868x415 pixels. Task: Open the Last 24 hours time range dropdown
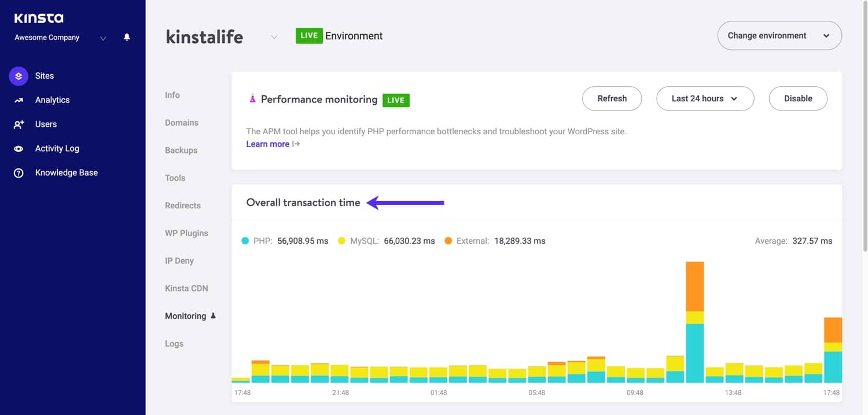click(x=705, y=98)
